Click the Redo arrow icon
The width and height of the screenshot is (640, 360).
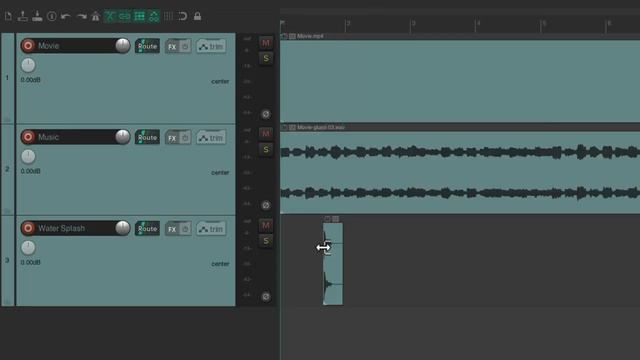81,16
